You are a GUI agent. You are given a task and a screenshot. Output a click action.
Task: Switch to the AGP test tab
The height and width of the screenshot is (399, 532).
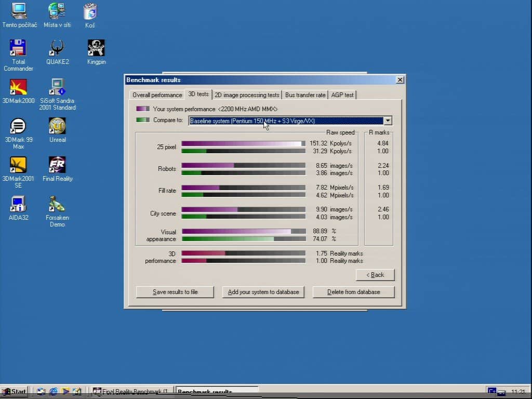pyautogui.click(x=342, y=95)
